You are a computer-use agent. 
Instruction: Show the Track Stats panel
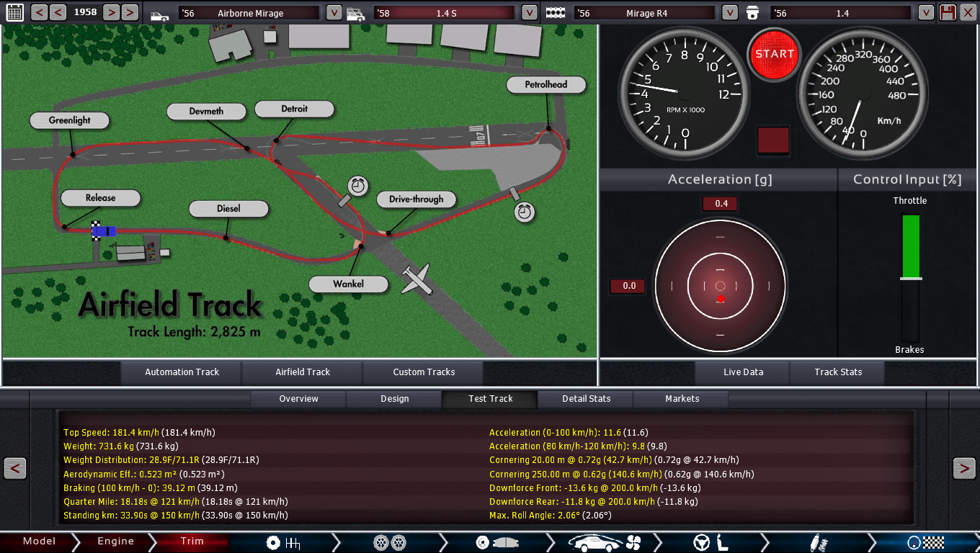tap(837, 372)
